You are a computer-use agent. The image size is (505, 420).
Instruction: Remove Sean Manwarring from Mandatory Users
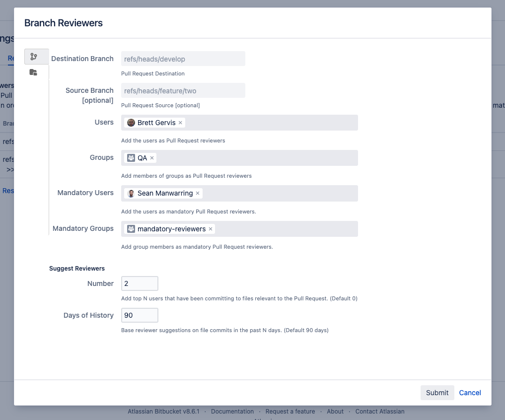tap(198, 193)
